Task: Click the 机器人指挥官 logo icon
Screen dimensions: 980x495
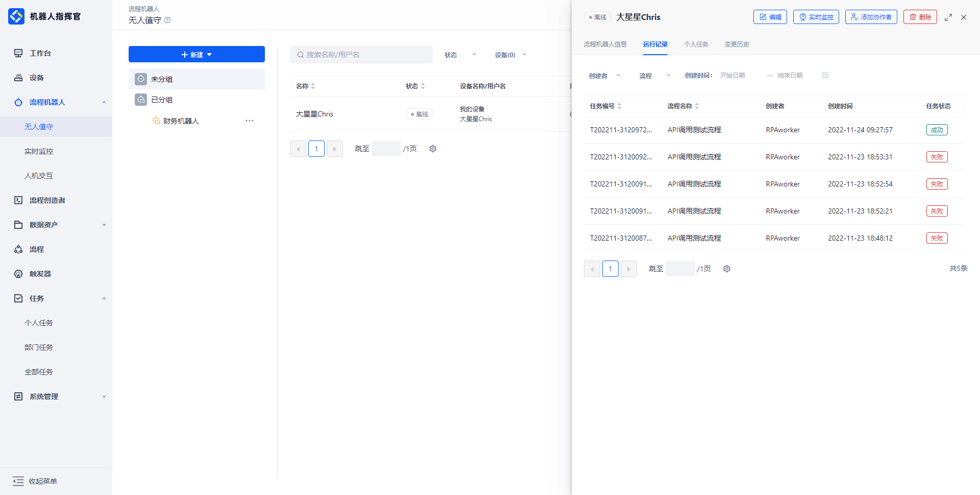Action: pyautogui.click(x=16, y=16)
